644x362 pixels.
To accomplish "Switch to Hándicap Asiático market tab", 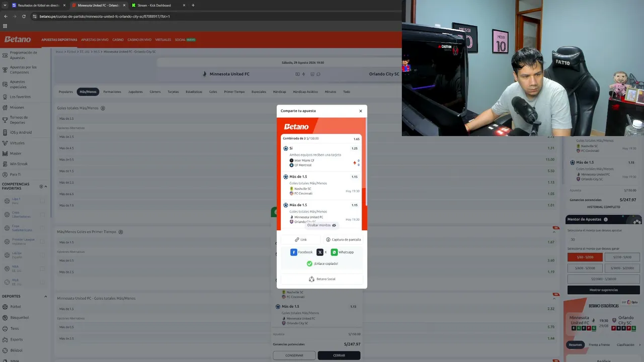I will (305, 92).
